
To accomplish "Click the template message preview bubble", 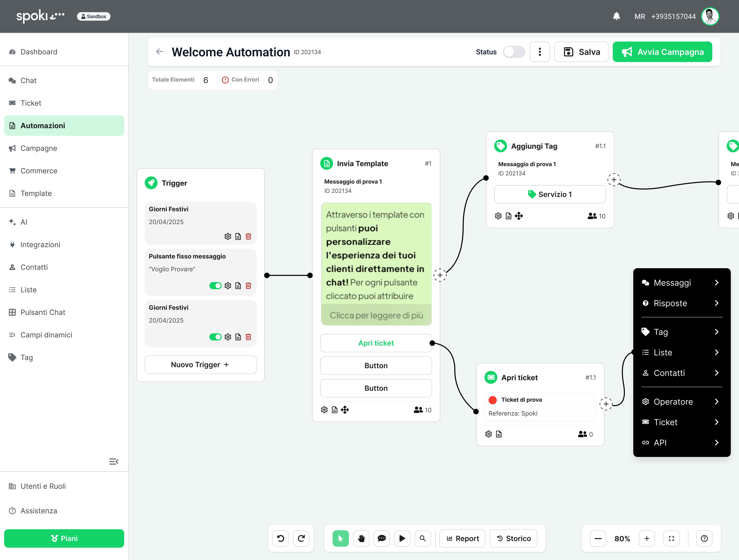I will coord(376,264).
